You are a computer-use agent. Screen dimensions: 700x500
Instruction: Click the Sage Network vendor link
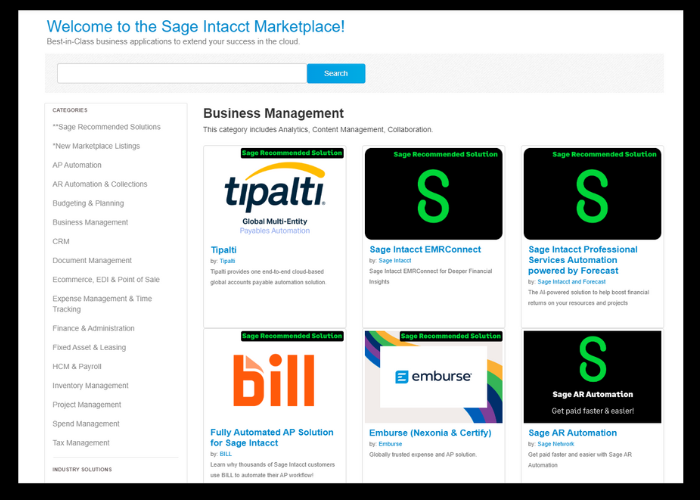tap(556, 444)
